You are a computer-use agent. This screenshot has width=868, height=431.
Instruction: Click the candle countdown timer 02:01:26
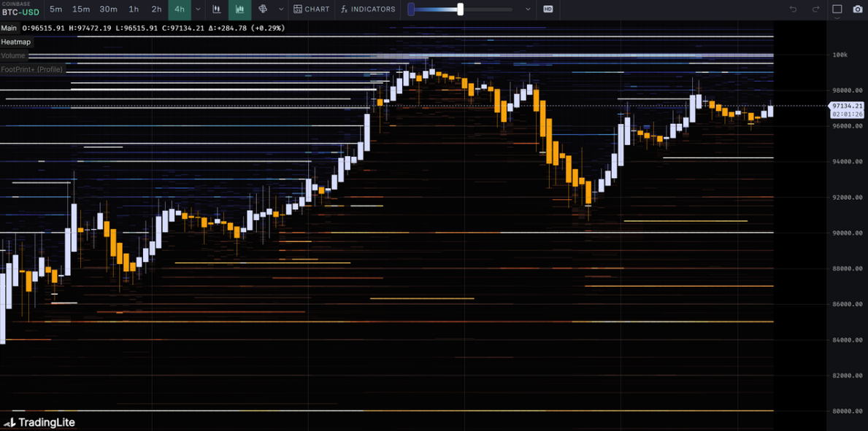pos(847,114)
